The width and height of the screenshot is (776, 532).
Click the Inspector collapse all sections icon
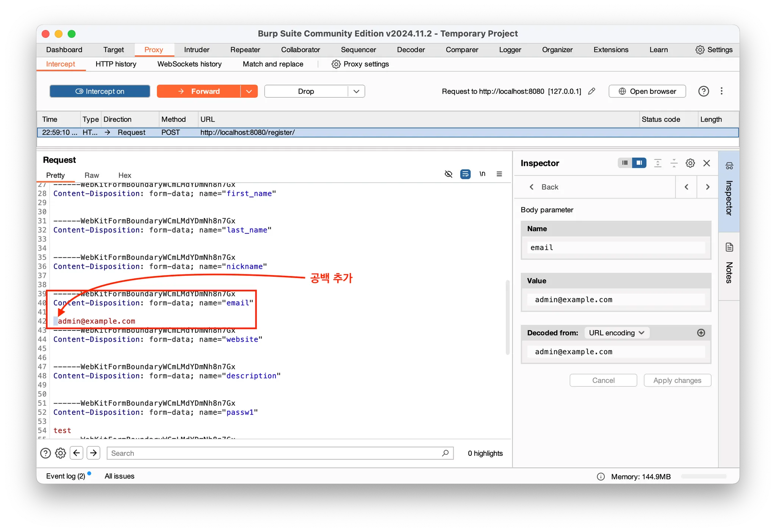click(674, 163)
